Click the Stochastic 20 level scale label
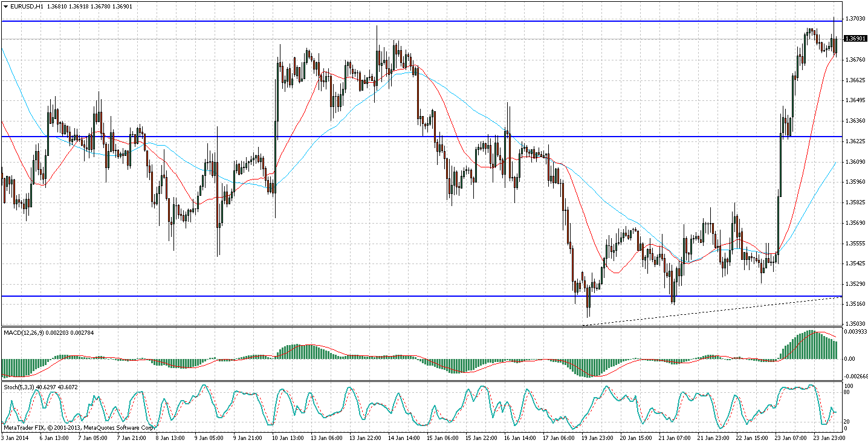The height and width of the screenshot is (443, 868). pyautogui.click(x=848, y=422)
